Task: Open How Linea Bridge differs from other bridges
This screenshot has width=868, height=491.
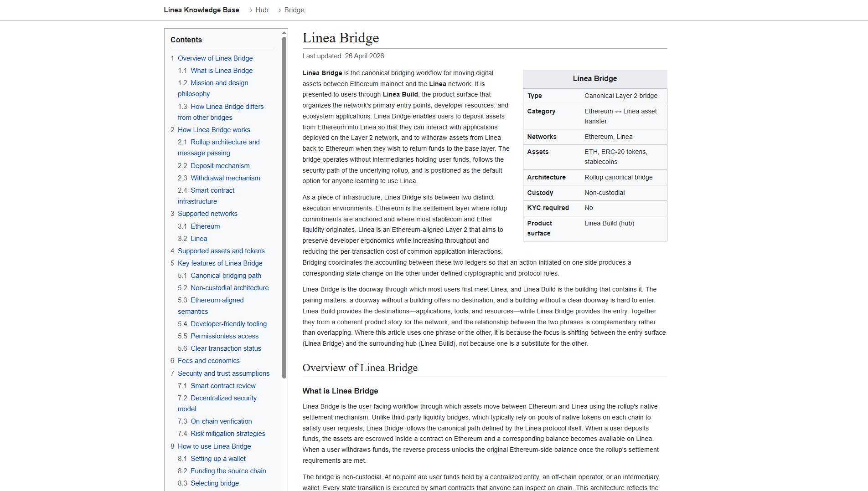Action: 221,112
